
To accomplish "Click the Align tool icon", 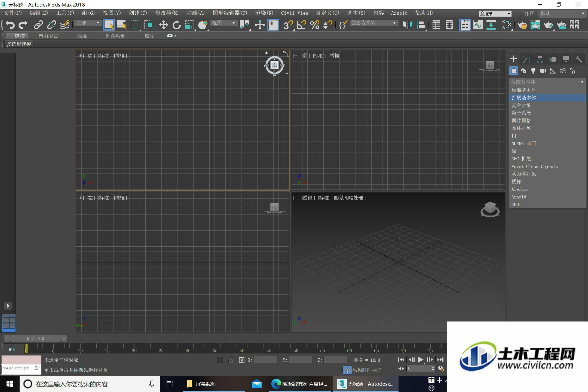I will [x=421, y=25].
